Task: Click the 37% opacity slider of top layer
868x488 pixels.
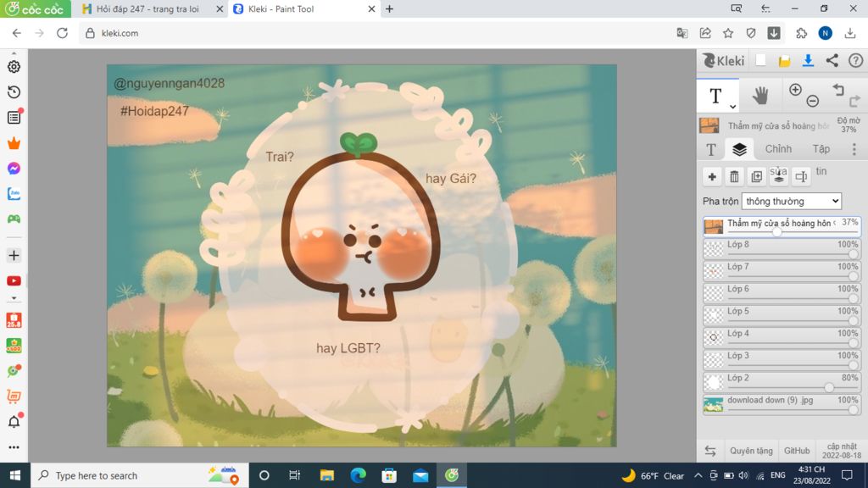Action: (777, 232)
